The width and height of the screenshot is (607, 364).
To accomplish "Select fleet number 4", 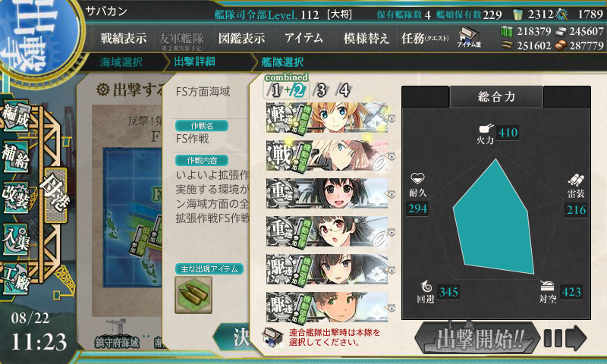I will click(344, 90).
